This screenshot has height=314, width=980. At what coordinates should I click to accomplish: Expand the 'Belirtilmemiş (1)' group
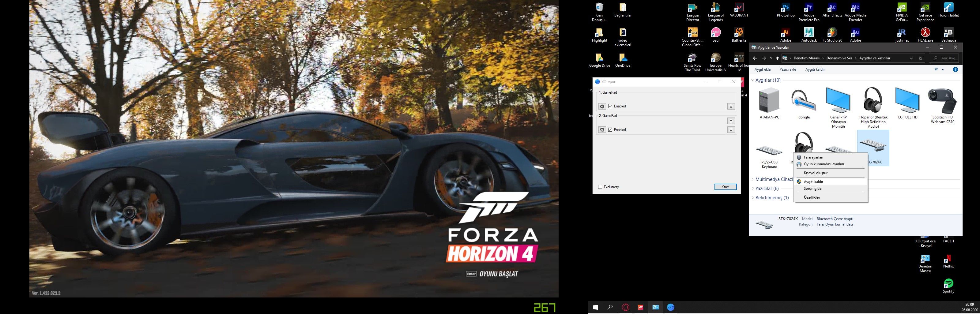pyautogui.click(x=752, y=198)
